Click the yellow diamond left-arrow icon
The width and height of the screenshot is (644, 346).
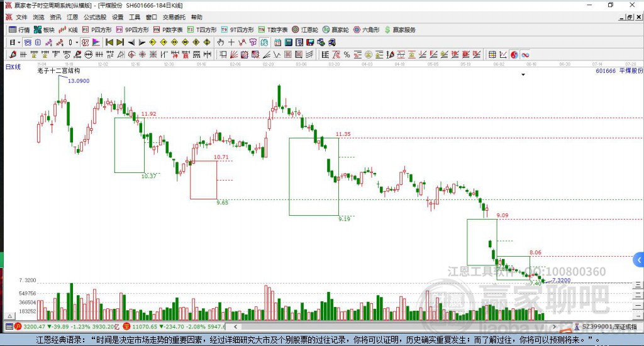point(153,42)
